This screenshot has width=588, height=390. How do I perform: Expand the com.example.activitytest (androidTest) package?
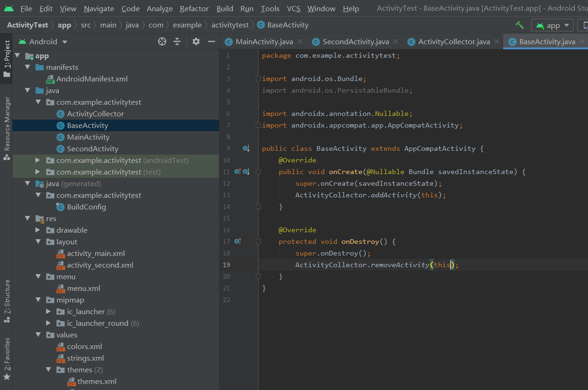(x=38, y=161)
